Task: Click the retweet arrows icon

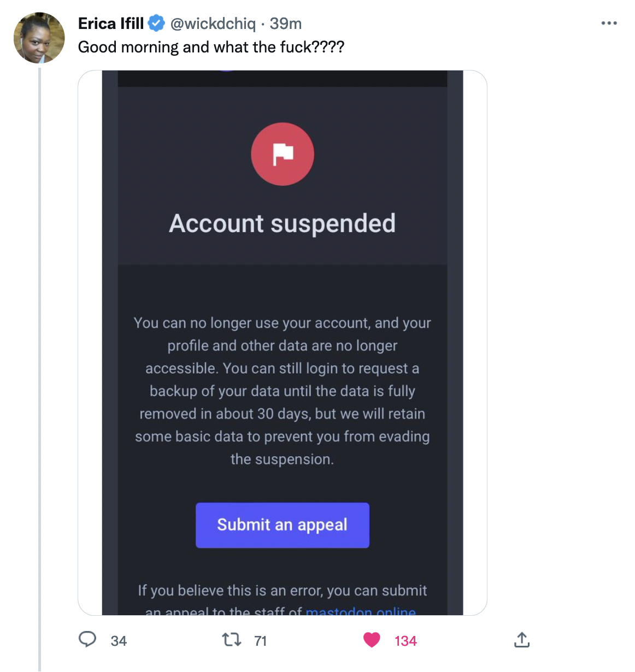Action: click(x=232, y=640)
